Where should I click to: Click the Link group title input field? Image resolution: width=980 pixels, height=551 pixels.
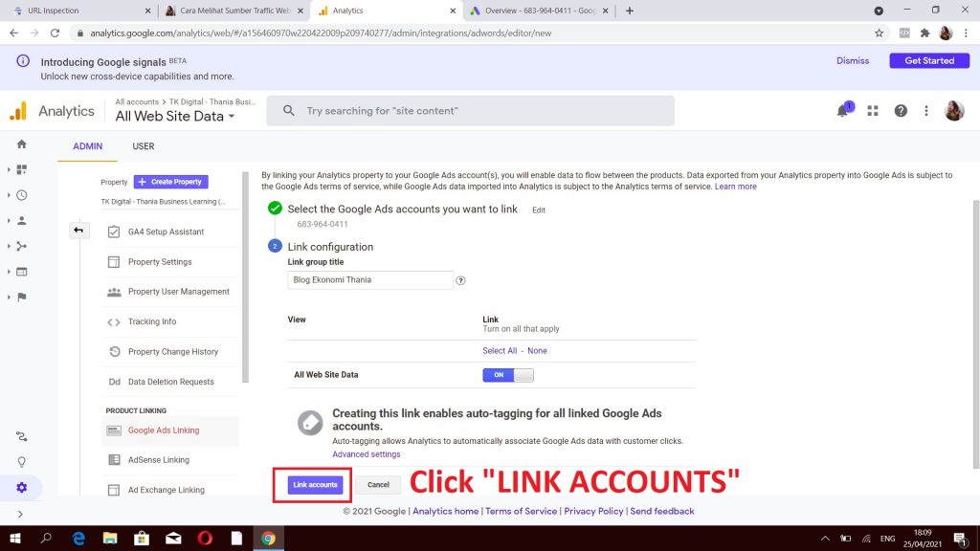click(x=370, y=280)
